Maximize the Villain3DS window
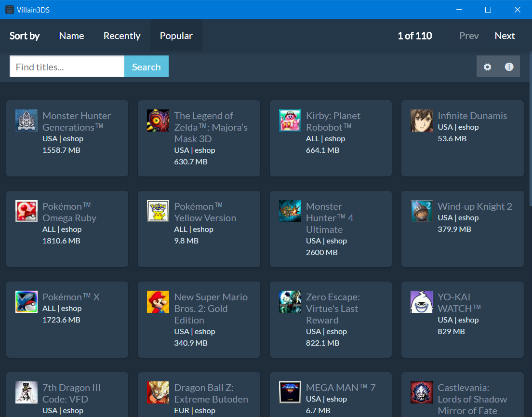 [x=488, y=10]
